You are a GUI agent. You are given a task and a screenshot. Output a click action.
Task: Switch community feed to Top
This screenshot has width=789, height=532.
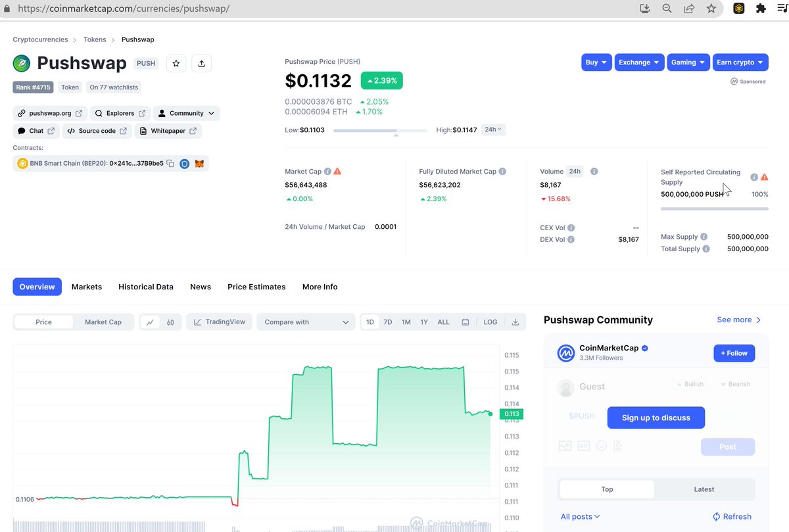607,489
